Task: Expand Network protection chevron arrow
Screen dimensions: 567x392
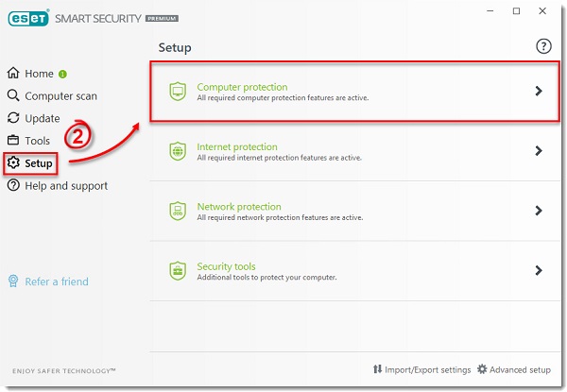Action: coord(538,211)
